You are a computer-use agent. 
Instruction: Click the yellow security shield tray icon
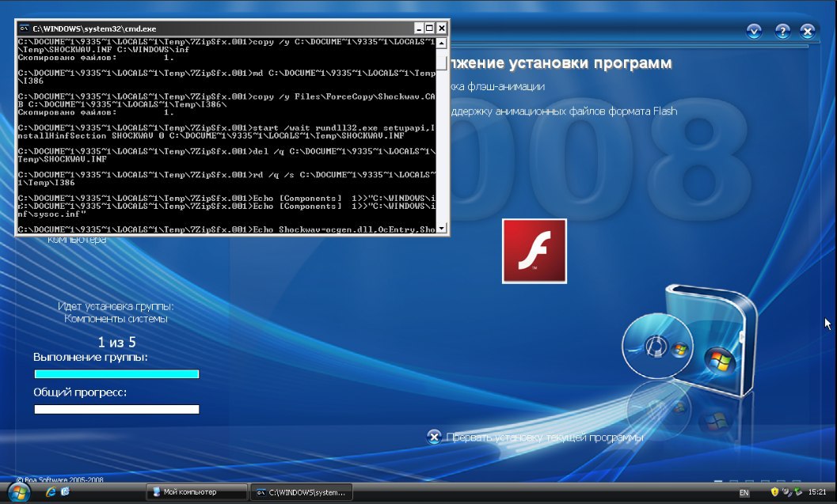[x=774, y=491]
